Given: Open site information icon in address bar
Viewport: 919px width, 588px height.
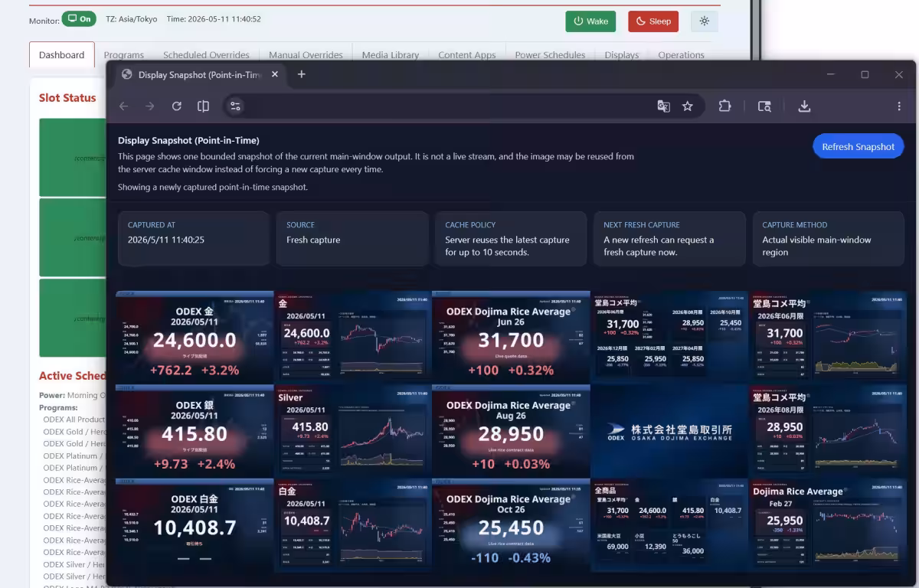Looking at the screenshot, I should tap(235, 106).
